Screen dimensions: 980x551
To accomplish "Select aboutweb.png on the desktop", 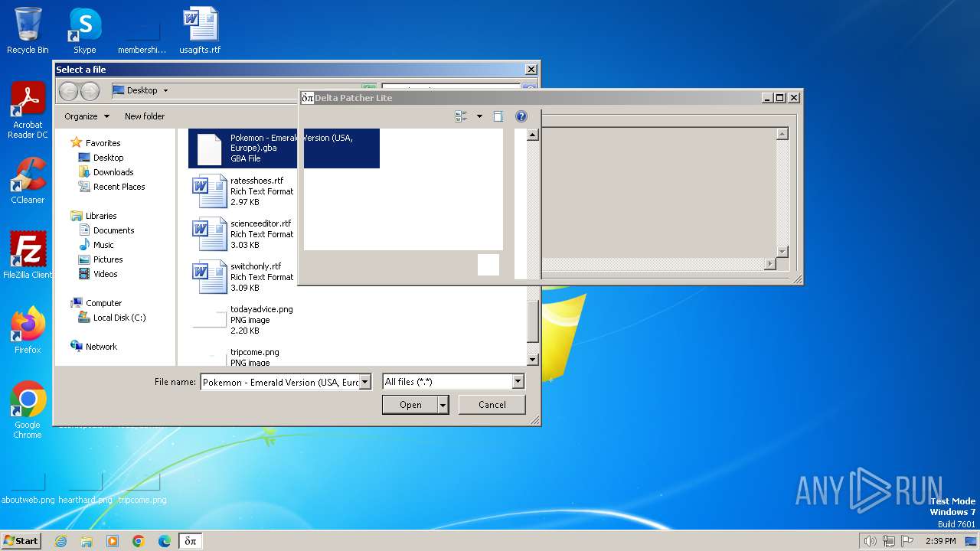I will click(28, 490).
